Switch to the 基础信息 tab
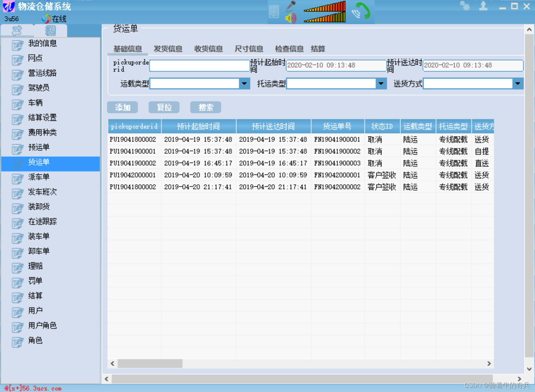The image size is (535, 392). (128, 49)
